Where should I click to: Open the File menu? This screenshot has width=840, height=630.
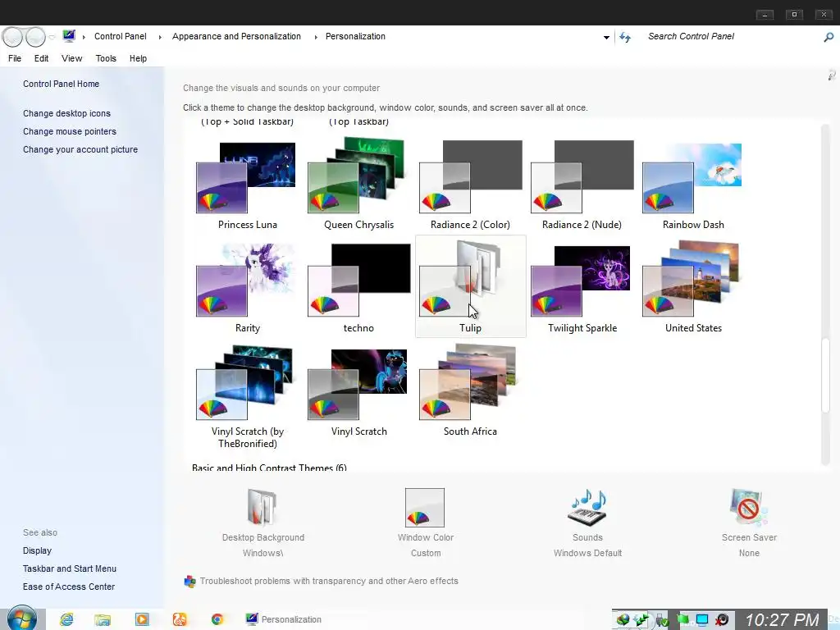pyautogui.click(x=15, y=58)
